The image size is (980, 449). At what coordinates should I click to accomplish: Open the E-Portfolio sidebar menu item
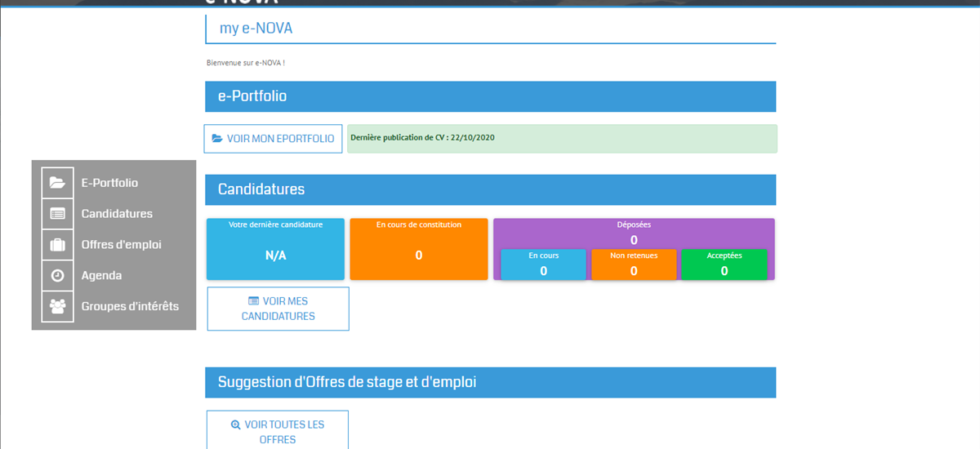109,183
